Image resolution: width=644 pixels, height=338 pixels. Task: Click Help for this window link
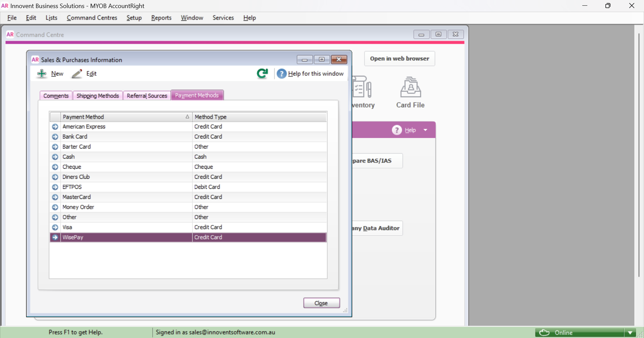(316, 73)
